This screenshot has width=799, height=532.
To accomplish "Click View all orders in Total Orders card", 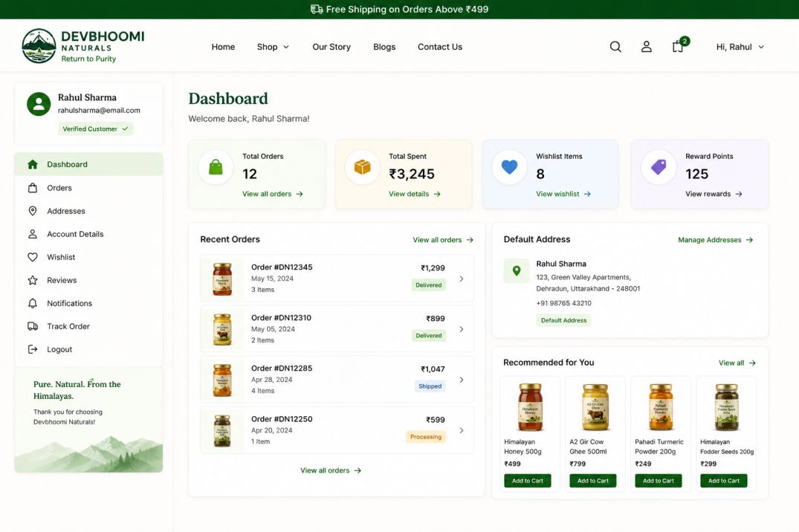I will [273, 194].
